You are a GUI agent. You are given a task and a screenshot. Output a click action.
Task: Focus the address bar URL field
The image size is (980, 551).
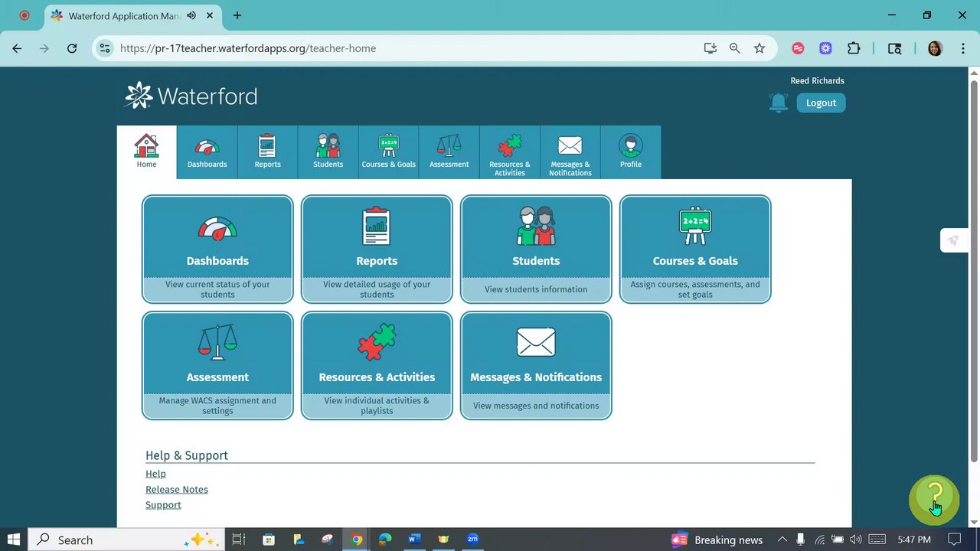(x=406, y=48)
